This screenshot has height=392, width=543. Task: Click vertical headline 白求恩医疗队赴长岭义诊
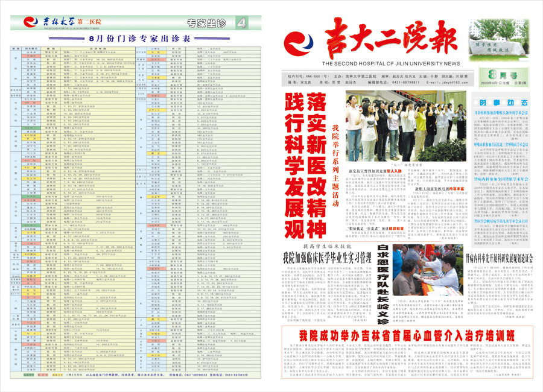tap(383, 284)
